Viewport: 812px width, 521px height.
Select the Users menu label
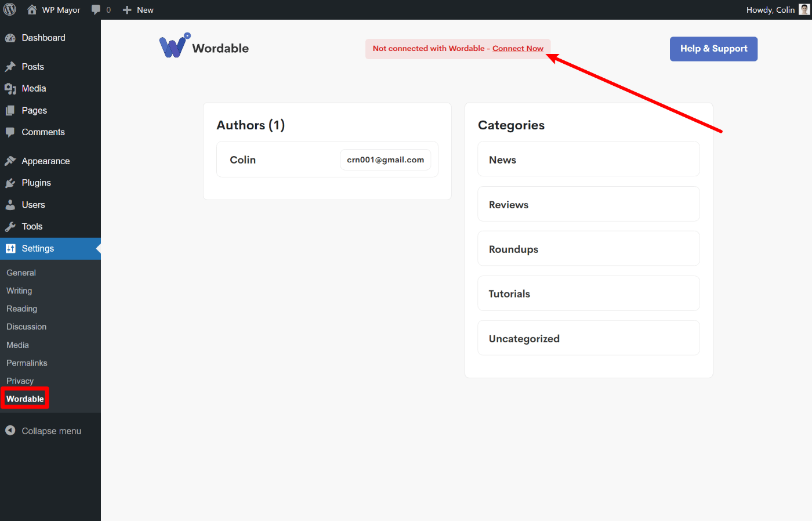coord(34,205)
